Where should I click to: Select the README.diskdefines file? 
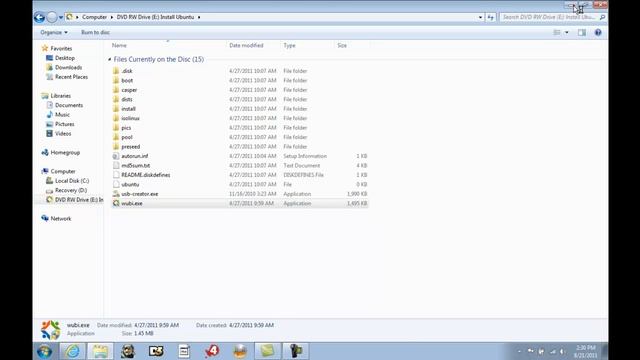coord(146,175)
